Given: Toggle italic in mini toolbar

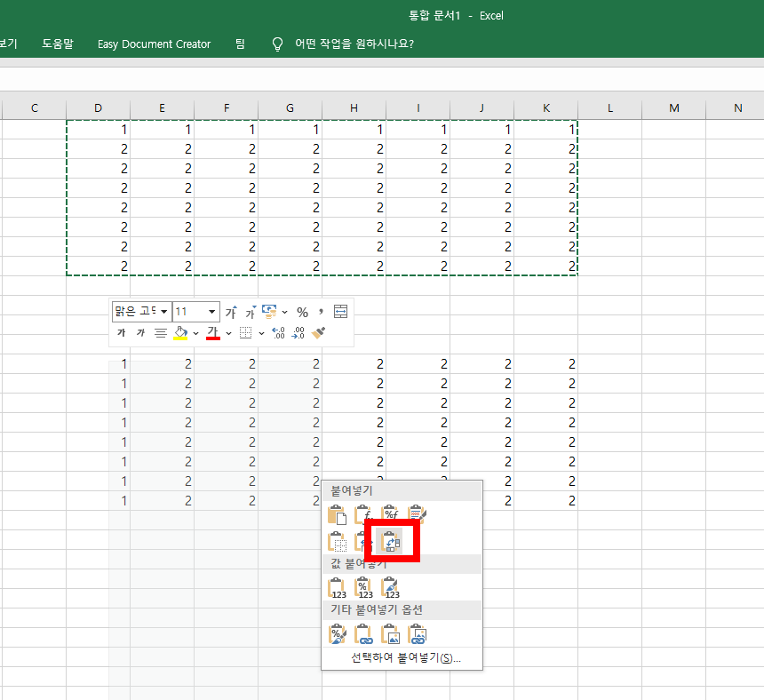Looking at the screenshot, I should 141,333.
